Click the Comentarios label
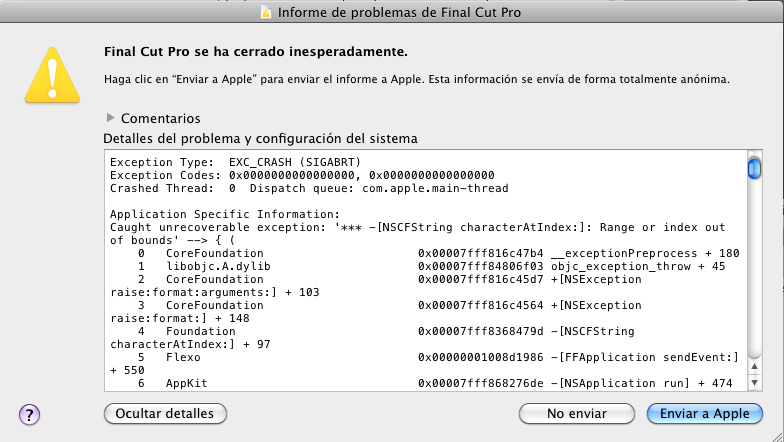This screenshot has width=784, height=442. tap(160, 118)
